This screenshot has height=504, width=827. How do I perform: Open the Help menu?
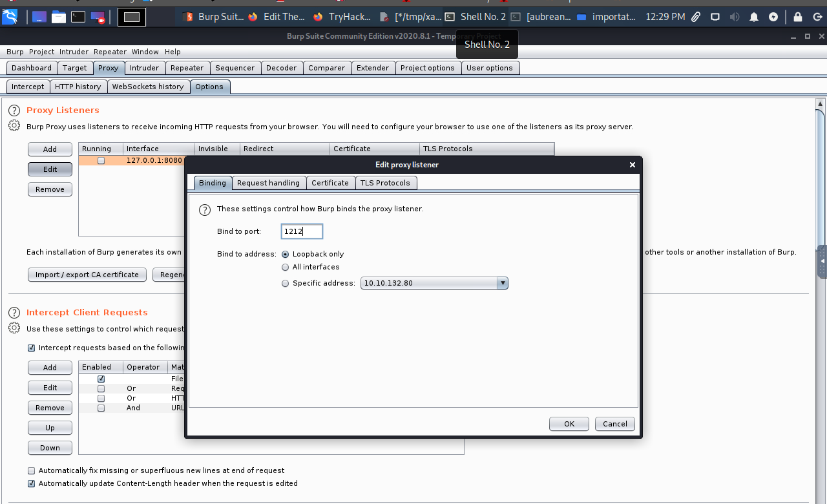[x=173, y=52]
